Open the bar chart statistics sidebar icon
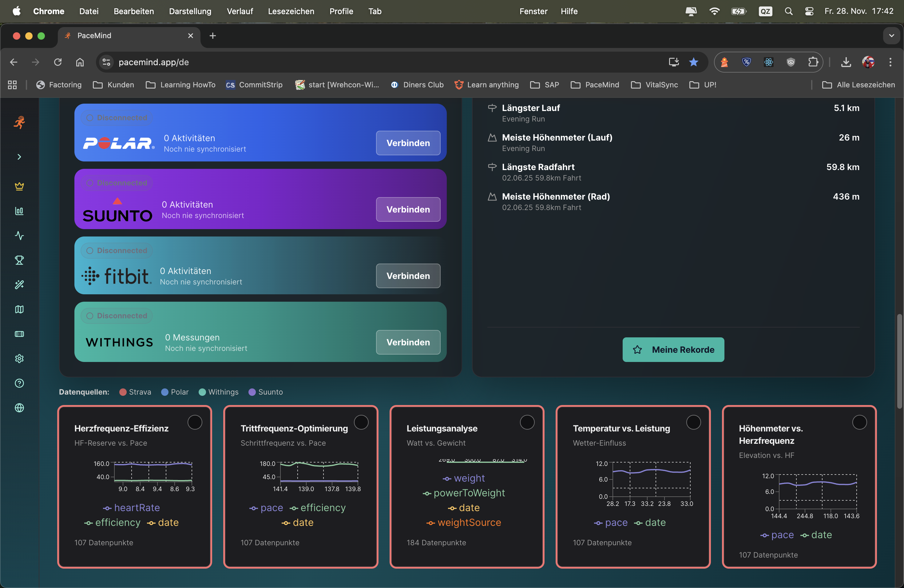 [19, 211]
